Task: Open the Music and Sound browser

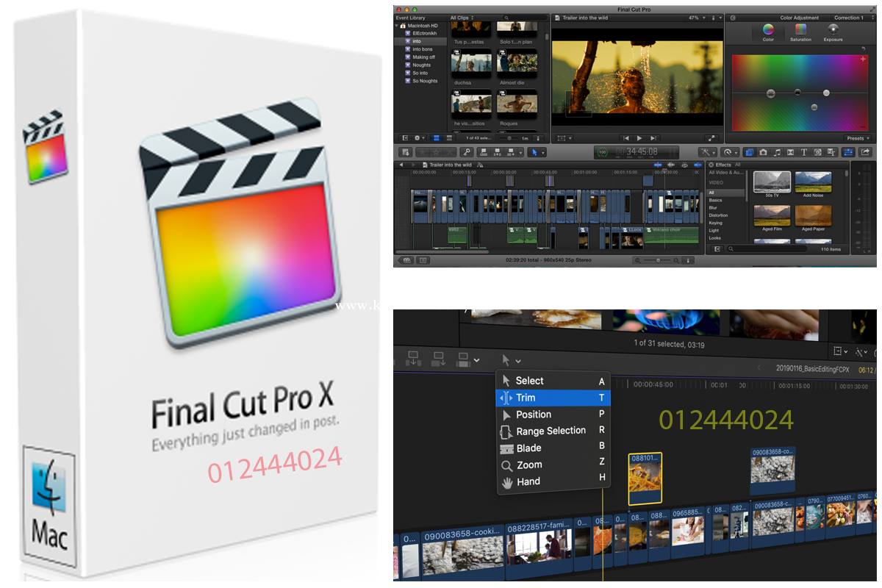Action: [x=777, y=152]
